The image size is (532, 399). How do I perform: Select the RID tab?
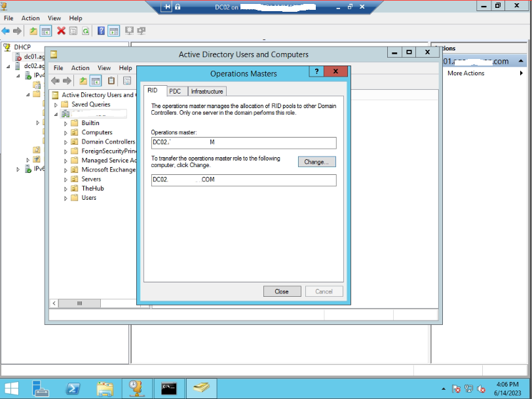155,90
